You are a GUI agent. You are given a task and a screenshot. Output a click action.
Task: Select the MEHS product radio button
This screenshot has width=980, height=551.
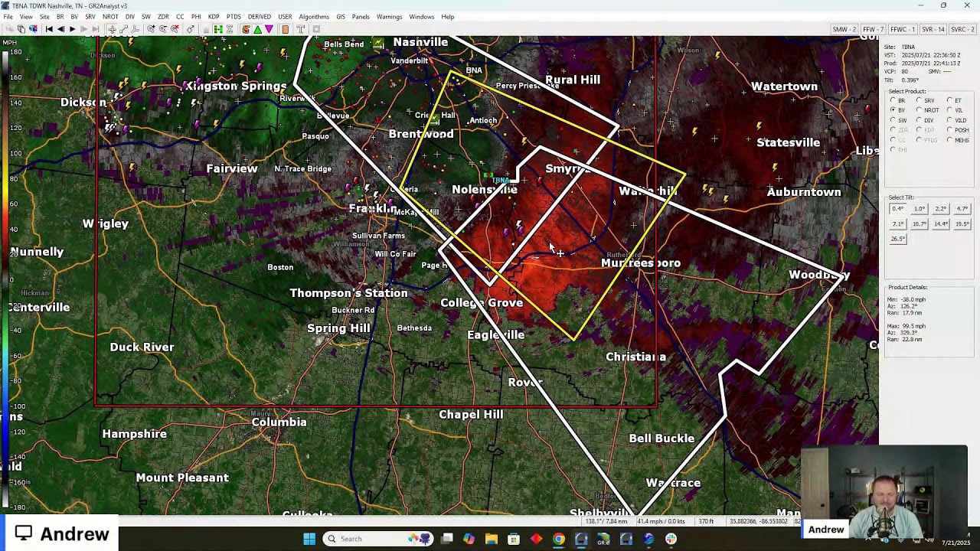coord(949,140)
